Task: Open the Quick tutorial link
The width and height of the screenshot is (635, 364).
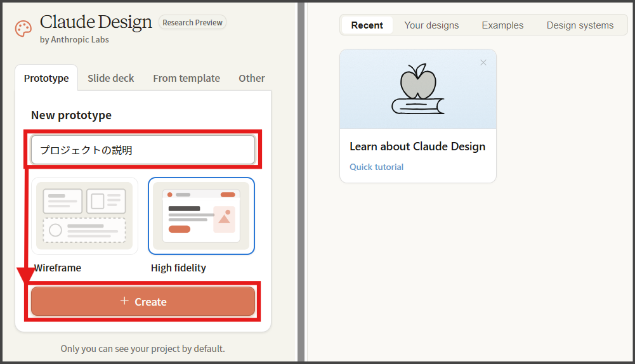Action: click(x=376, y=167)
